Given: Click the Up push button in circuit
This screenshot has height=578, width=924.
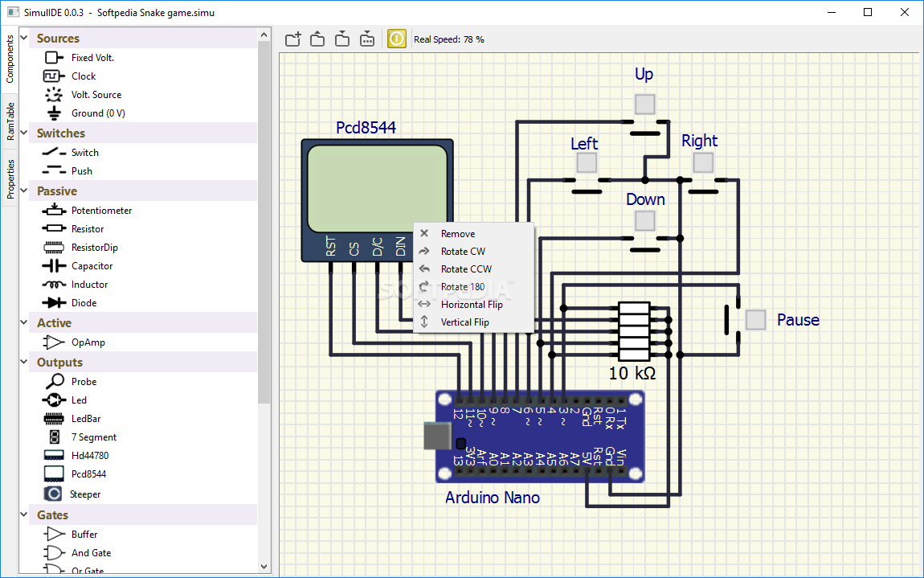Looking at the screenshot, I should click(644, 105).
